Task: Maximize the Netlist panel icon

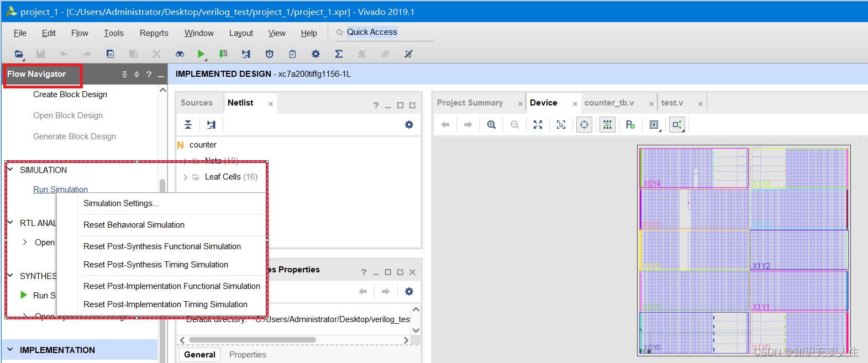Action: tap(400, 105)
